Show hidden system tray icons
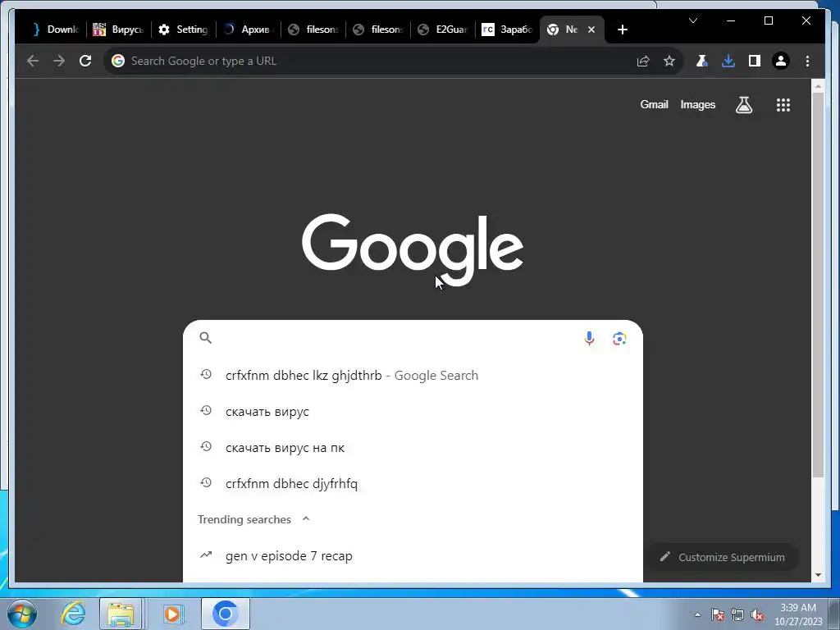This screenshot has width=840, height=630. [697, 614]
